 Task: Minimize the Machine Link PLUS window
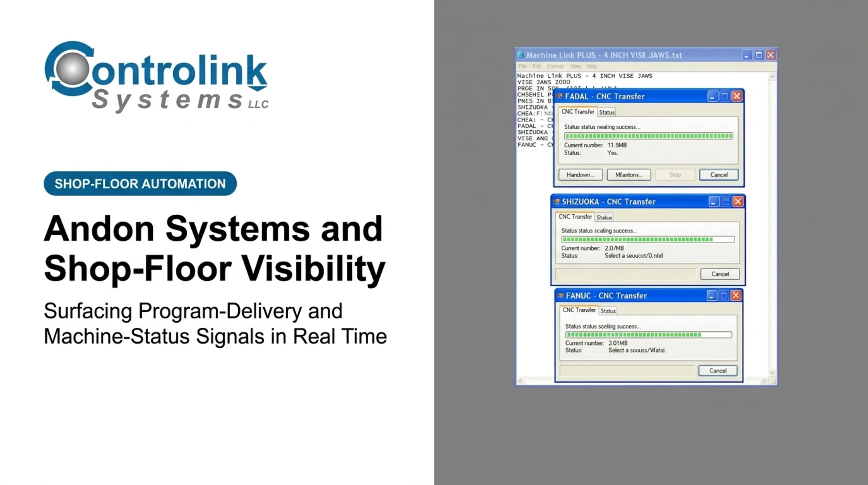tap(747, 55)
